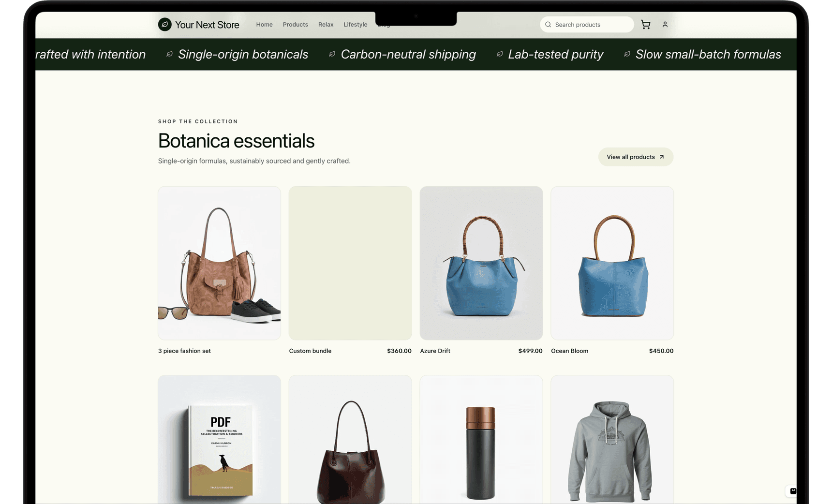The image size is (832, 504).
Task: Open the Ocean Bloom bag image
Action: 612,263
